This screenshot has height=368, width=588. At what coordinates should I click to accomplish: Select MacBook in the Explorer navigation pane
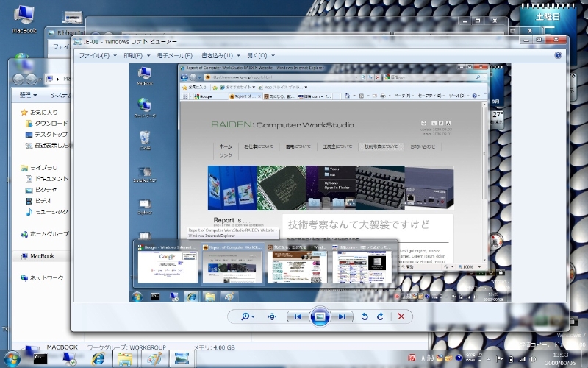pyautogui.click(x=37, y=256)
